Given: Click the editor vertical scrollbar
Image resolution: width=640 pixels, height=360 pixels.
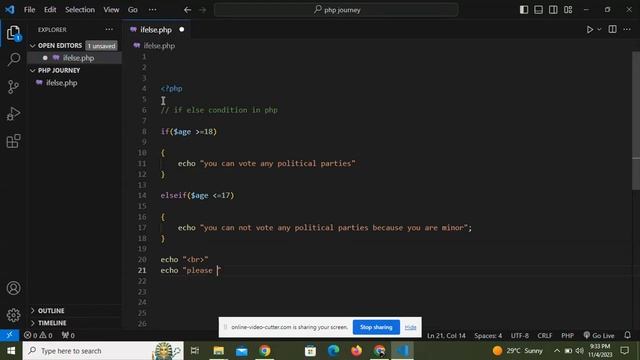Looking at the screenshot, I should (636, 120).
